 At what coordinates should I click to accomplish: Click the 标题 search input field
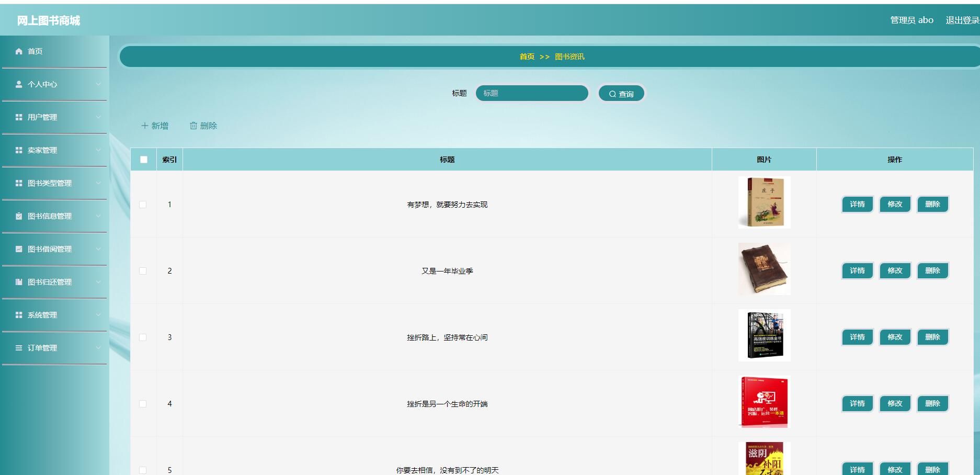[x=532, y=93]
